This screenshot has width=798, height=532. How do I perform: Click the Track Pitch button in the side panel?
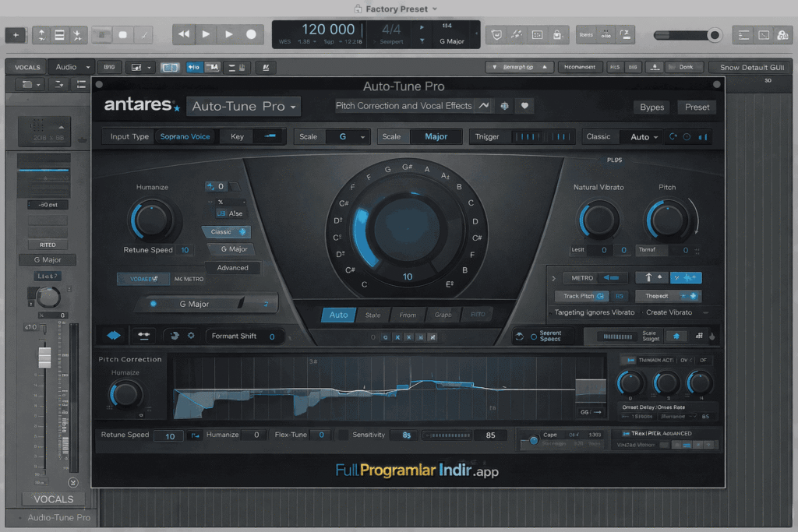578,296
